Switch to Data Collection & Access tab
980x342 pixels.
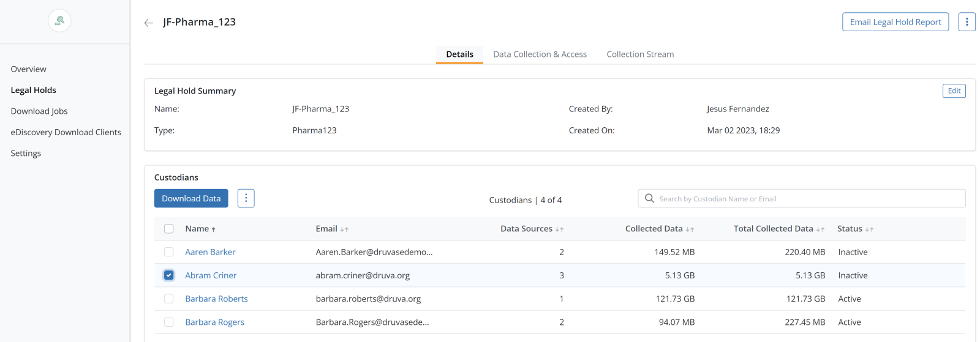click(x=540, y=54)
